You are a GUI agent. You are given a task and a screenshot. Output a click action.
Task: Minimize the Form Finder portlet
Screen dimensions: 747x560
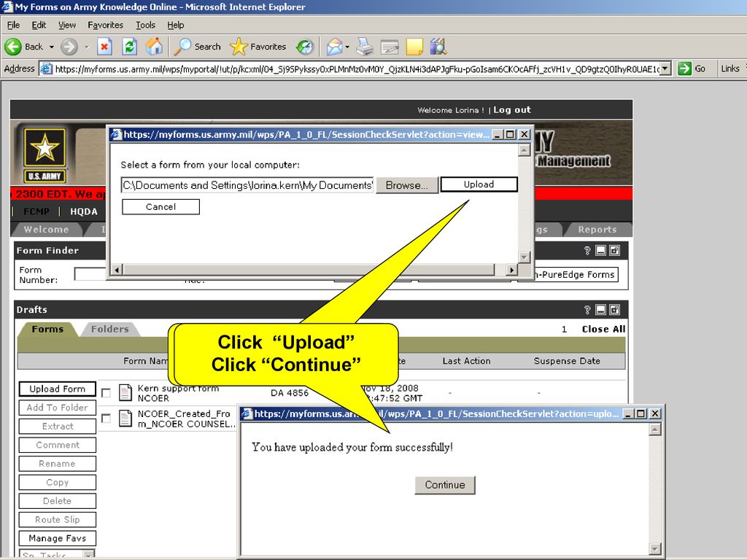click(x=601, y=251)
